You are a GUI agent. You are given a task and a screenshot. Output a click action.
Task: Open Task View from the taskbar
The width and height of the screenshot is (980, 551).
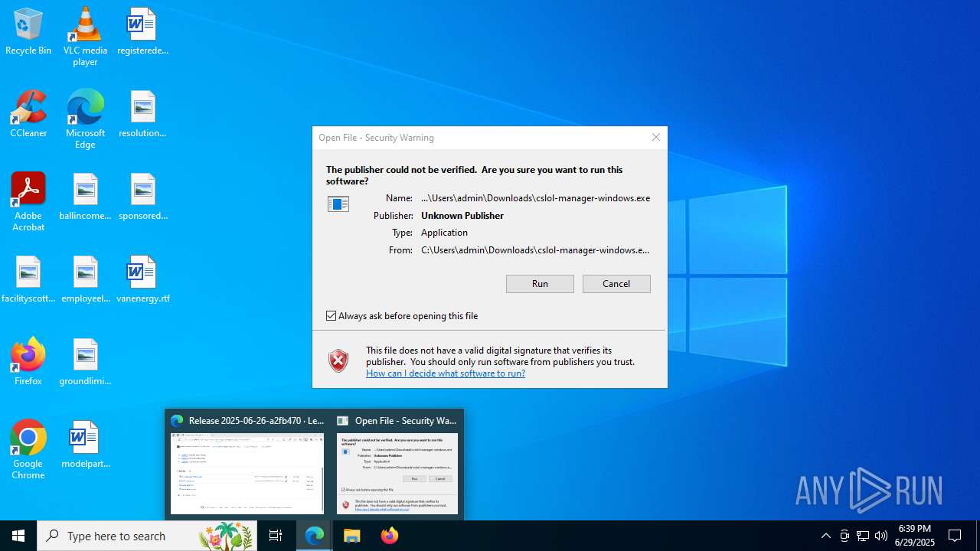[276, 536]
